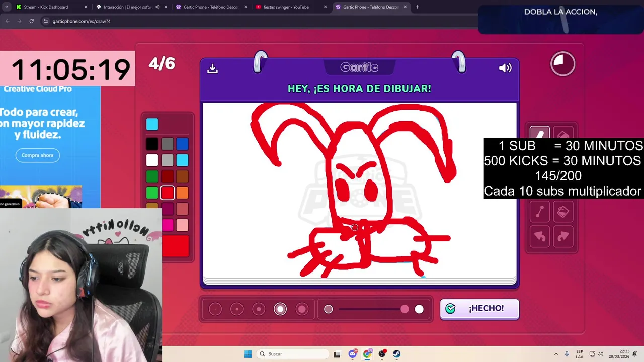Download the drawing with the download icon
644x362 pixels.
(x=212, y=68)
